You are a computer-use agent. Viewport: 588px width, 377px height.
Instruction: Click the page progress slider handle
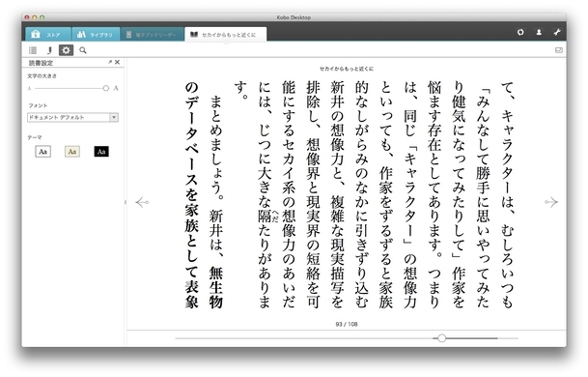pos(442,338)
